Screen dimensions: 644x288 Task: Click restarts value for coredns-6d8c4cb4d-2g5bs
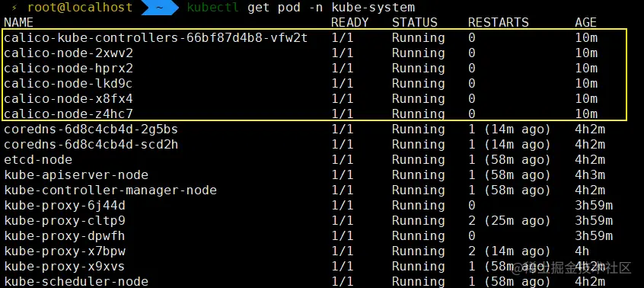pos(509,130)
